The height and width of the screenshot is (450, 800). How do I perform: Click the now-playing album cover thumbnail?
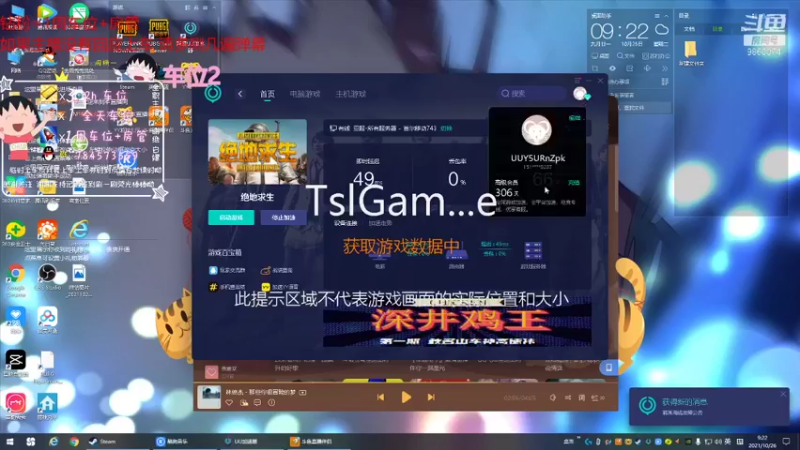[x=209, y=397]
